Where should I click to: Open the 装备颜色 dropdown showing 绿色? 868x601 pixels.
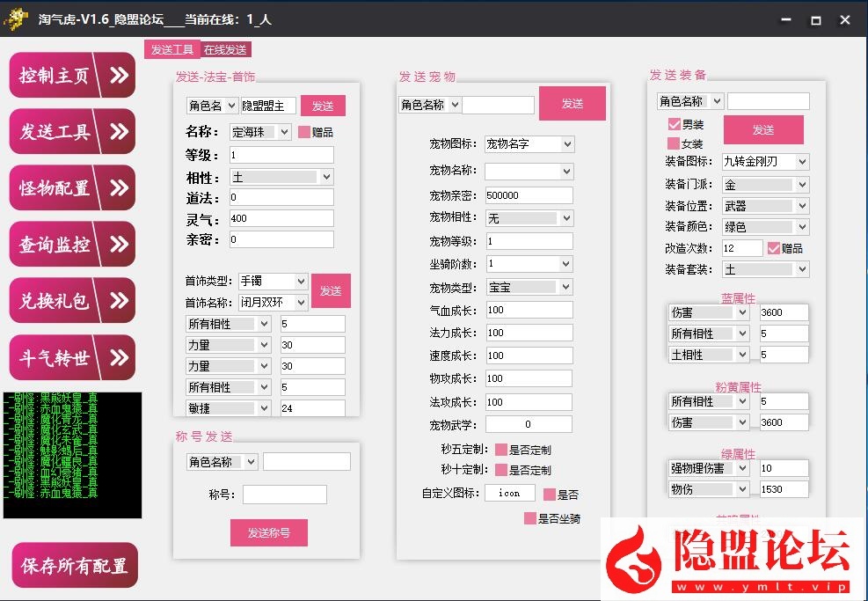click(764, 227)
